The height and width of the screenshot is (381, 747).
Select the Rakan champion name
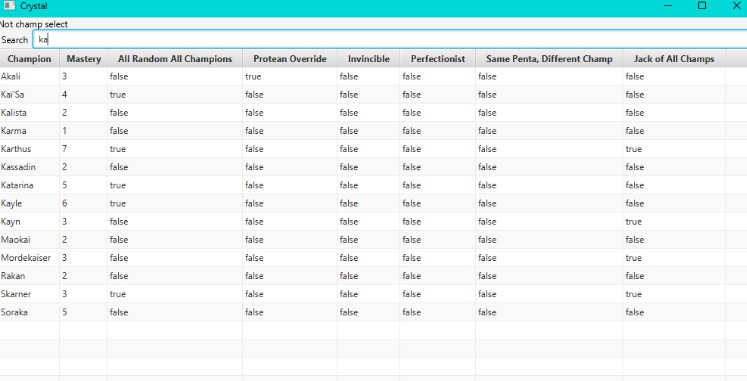(13, 276)
